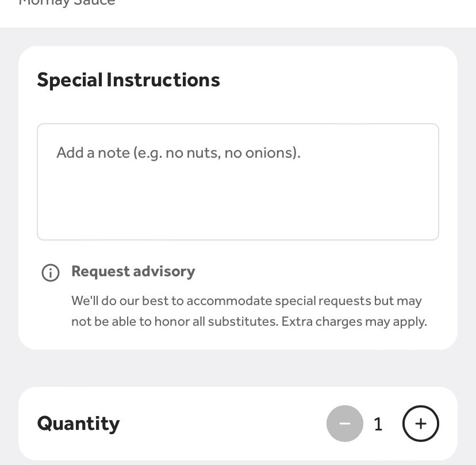The image size is (476, 465).
Task: Tap the word "Instructions" in the heading
Action: (x=163, y=80)
